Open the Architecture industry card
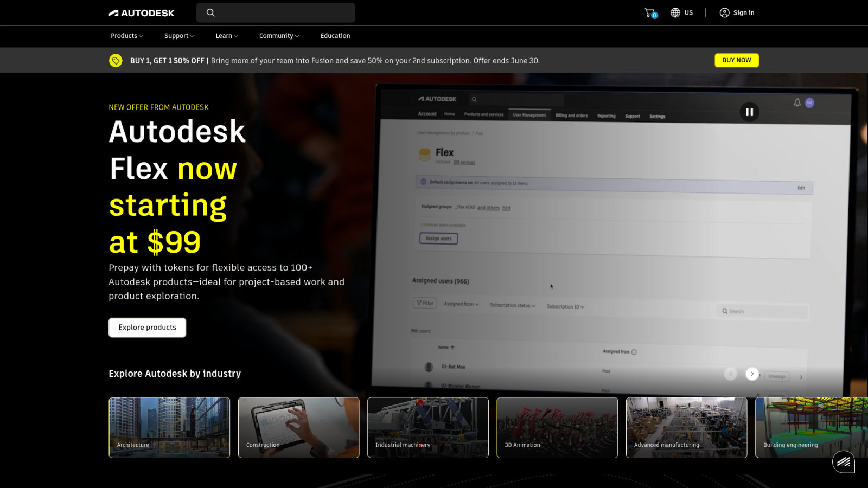 click(x=169, y=428)
